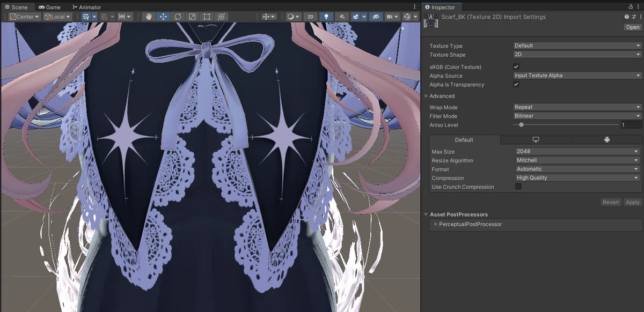Open the Center pivot mode dropdown
Screen dimensions: 644x312
(25, 17)
